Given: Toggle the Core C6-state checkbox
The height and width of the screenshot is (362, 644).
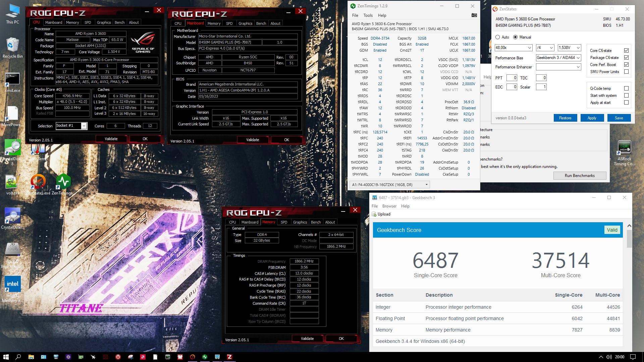Looking at the screenshot, I should [x=626, y=51].
